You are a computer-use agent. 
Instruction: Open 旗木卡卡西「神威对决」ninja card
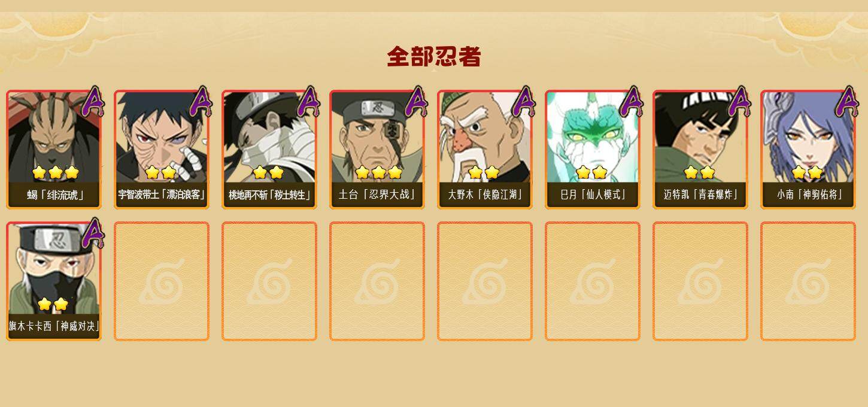tap(54, 281)
